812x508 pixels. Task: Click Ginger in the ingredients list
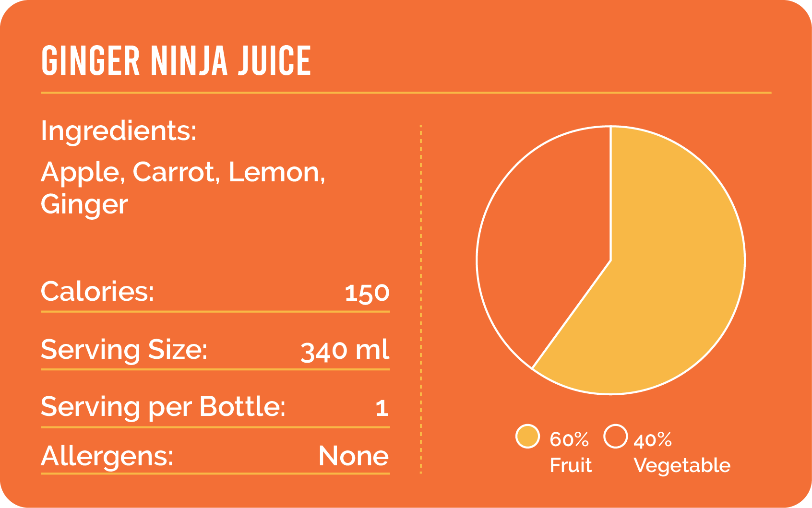(84, 204)
